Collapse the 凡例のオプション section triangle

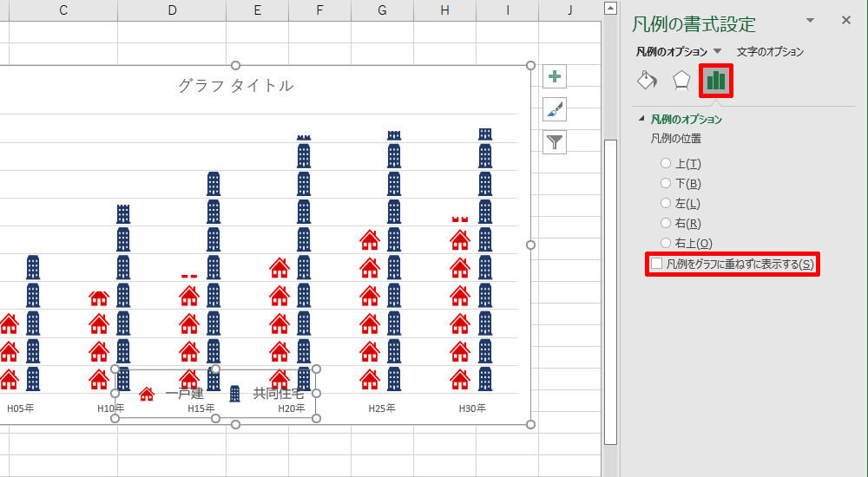[641, 119]
